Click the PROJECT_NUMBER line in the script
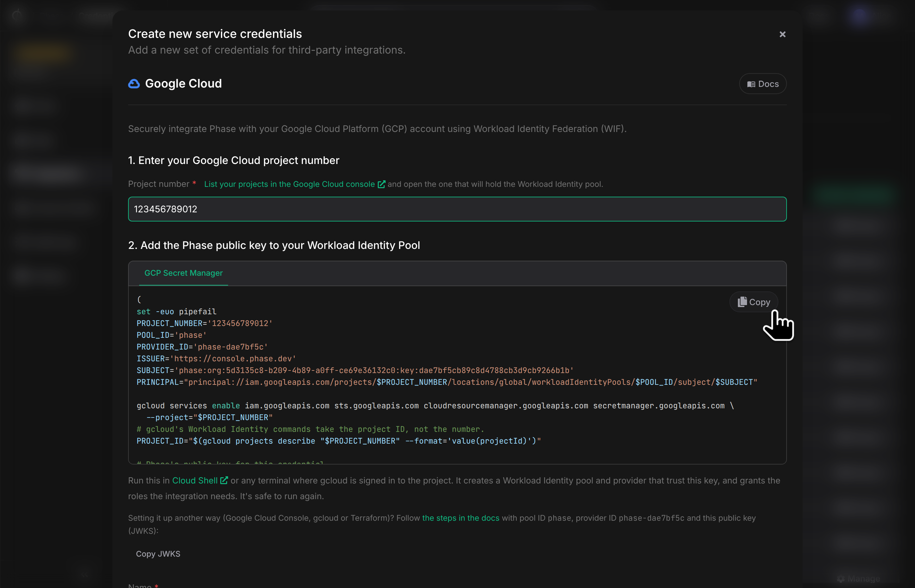Screen dimensions: 915x588 (x=204, y=323)
